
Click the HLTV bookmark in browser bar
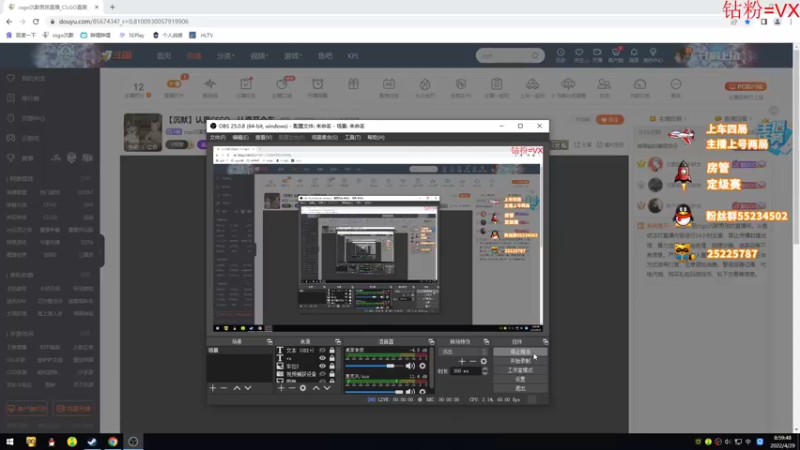point(202,35)
